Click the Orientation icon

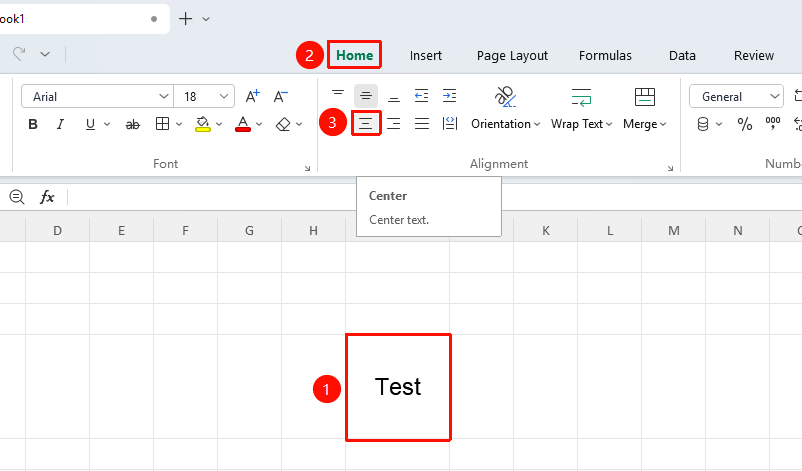tap(505, 97)
